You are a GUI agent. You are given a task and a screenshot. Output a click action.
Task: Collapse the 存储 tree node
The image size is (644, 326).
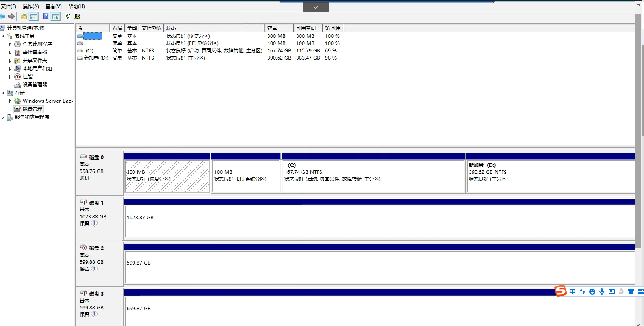tap(3, 93)
